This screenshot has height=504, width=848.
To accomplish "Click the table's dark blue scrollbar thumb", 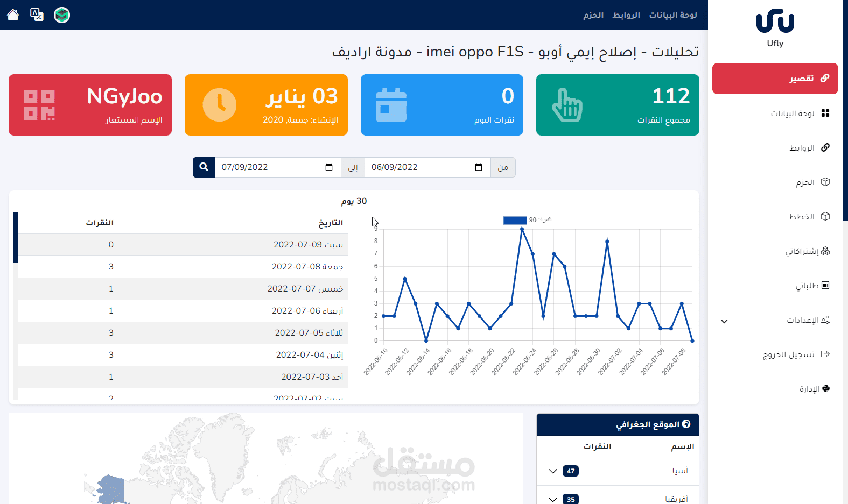I will coord(16,237).
